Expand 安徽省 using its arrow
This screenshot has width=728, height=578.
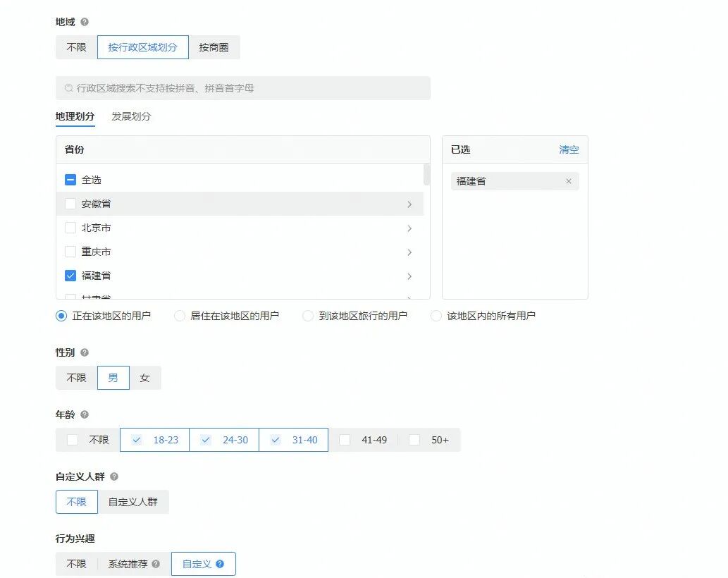pyautogui.click(x=409, y=204)
